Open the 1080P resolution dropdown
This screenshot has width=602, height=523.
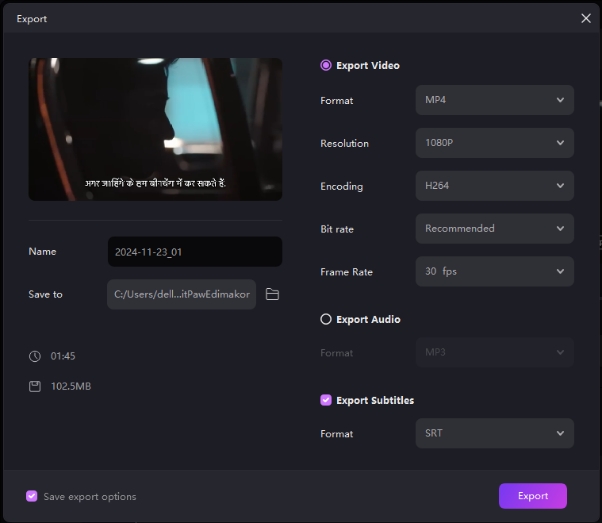494,143
